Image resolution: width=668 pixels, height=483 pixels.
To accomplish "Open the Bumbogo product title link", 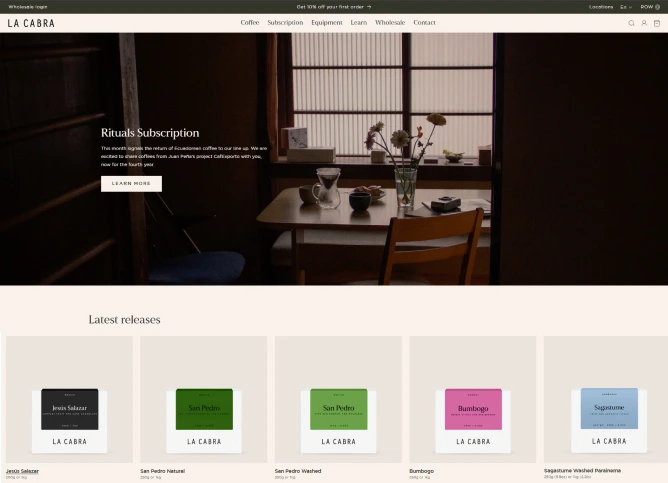I will click(x=421, y=471).
